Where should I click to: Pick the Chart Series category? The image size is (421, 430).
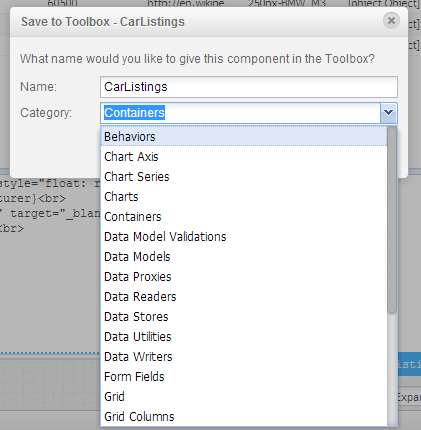(244, 177)
